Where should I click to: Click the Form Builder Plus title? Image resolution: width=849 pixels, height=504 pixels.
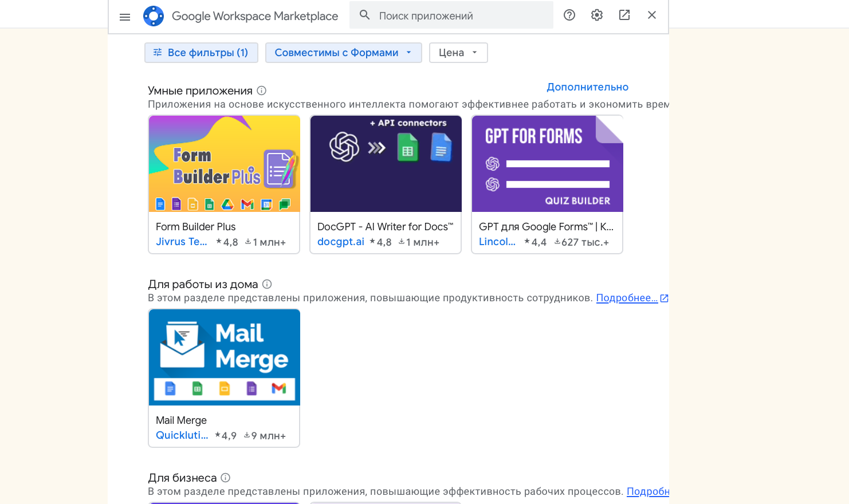pyautogui.click(x=196, y=227)
